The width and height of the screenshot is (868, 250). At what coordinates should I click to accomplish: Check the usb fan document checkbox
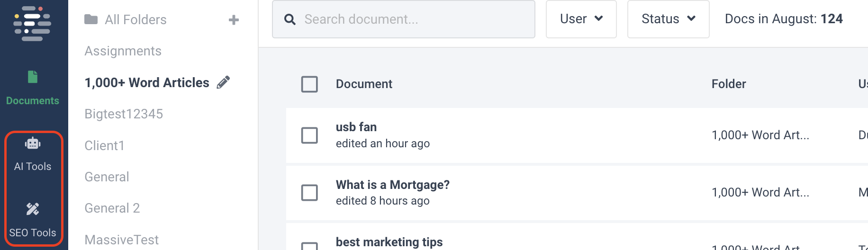tap(309, 135)
